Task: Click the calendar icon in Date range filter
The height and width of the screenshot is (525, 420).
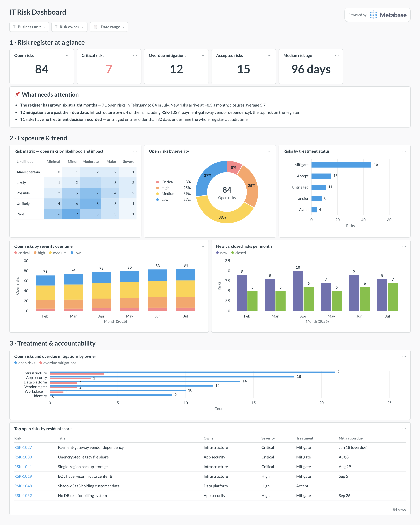Action: click(96, 27)
